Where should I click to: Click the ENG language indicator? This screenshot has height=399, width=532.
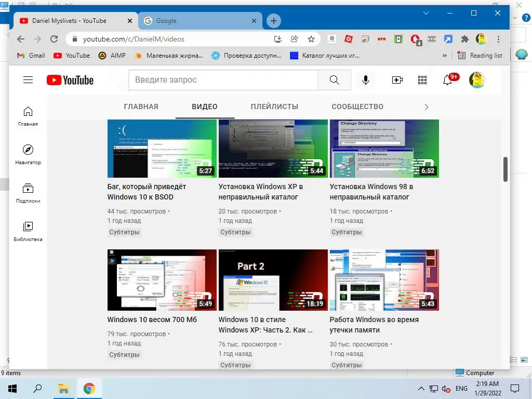click(461, 389)
